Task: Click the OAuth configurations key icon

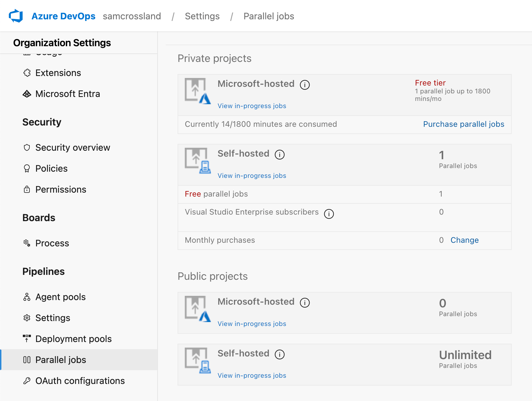Action: click(27, 381)
